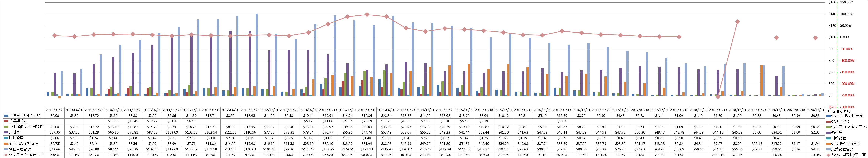Click the line marker spike at 2018/12/31
Screen dimensions: 868x158
pos(738,22)
